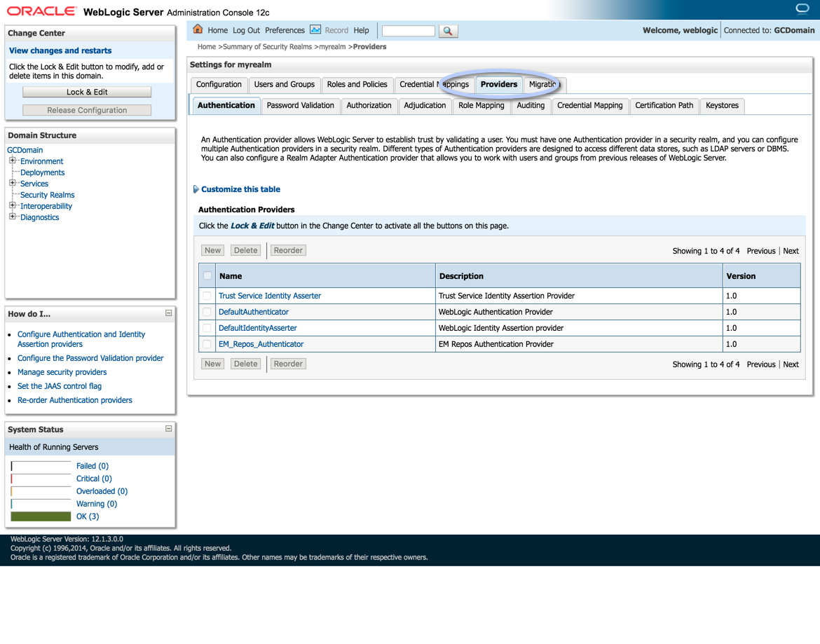Click the green OK health bar
The height and width of the screenshot is (644, 820).
[41, 516]
